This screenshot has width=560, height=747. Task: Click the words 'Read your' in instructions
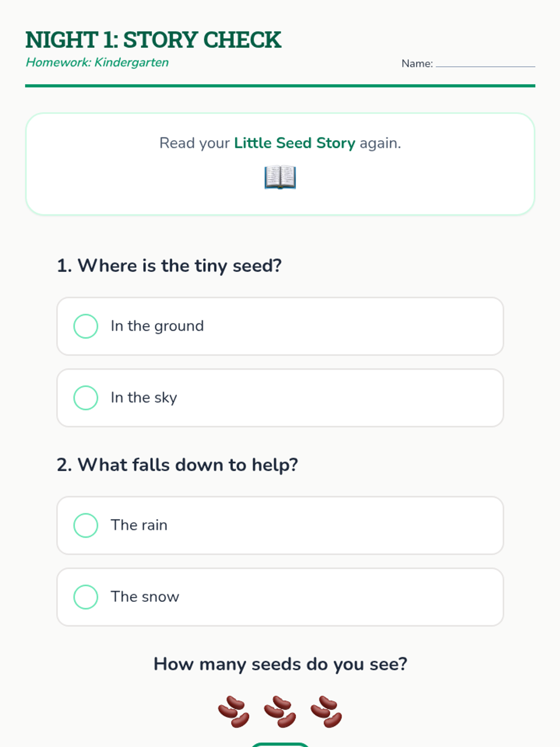coord(195,143)
